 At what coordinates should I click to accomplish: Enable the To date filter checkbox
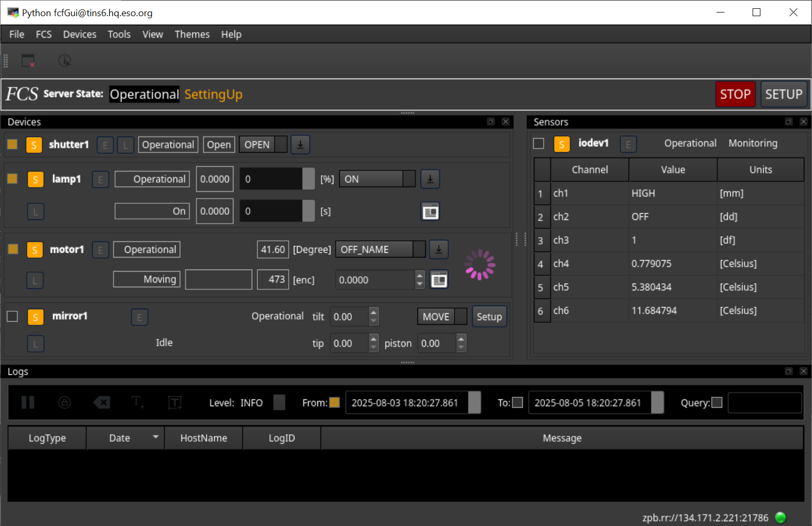(518, 402)
